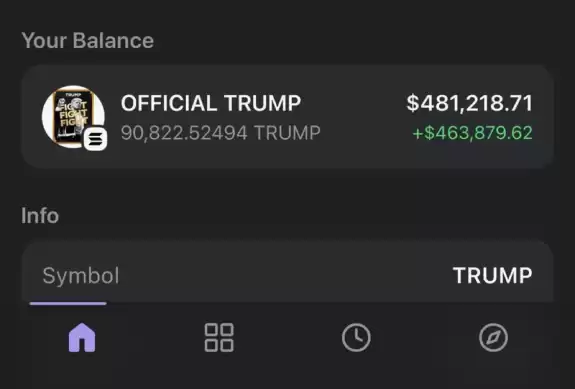This screenshot has width=575, height=389.
Task: Open the Collectibles grid icon
Action: click(x=219, y=337)
